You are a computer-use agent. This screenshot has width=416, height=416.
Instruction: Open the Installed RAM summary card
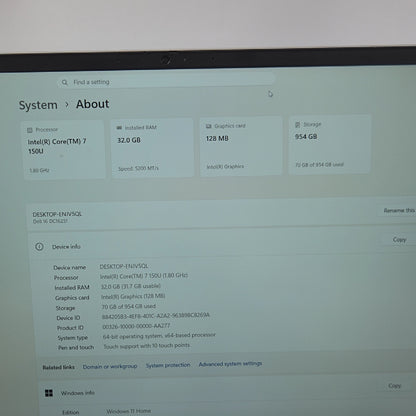pos(152,147)
